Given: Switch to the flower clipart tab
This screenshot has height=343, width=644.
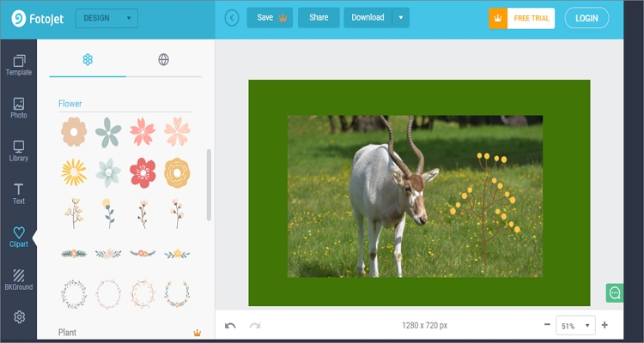Looking at the screenshot, I should pos(88,60).
